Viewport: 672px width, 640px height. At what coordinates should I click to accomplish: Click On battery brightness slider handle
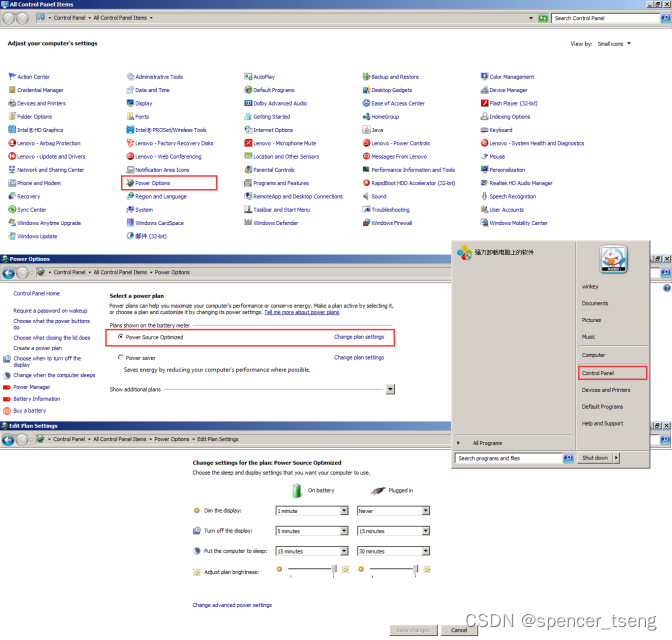point(334,570)
